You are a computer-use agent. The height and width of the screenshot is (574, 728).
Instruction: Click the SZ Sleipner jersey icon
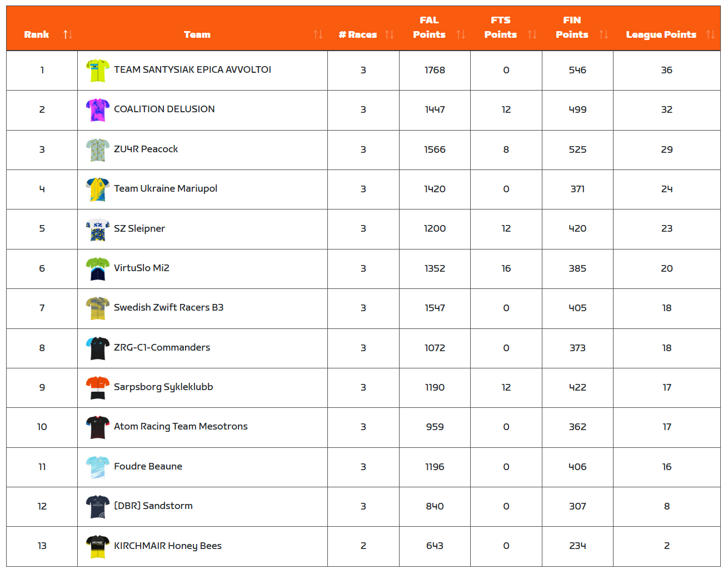coord(98,229)
